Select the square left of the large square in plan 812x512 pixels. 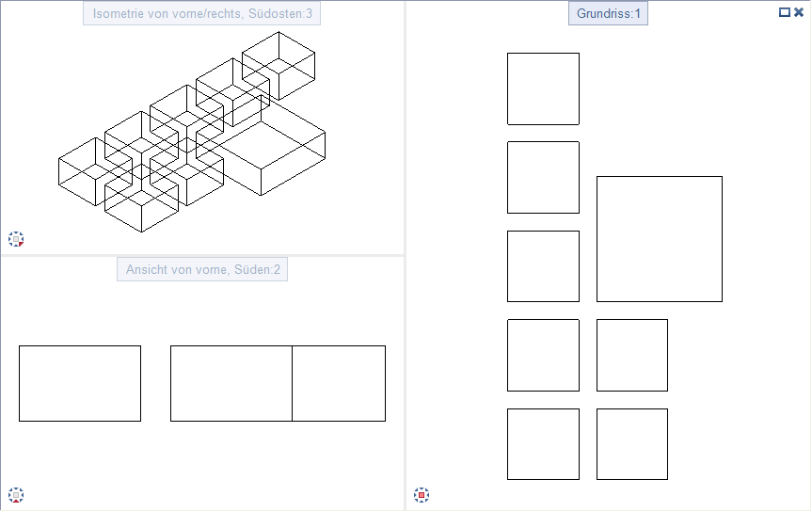543,266
